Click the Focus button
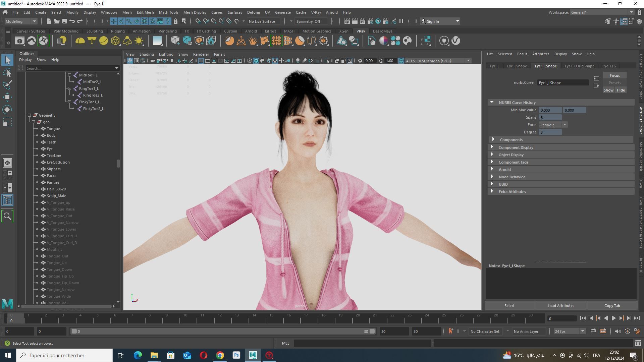 pyautogui.click(x=614, y=75)
